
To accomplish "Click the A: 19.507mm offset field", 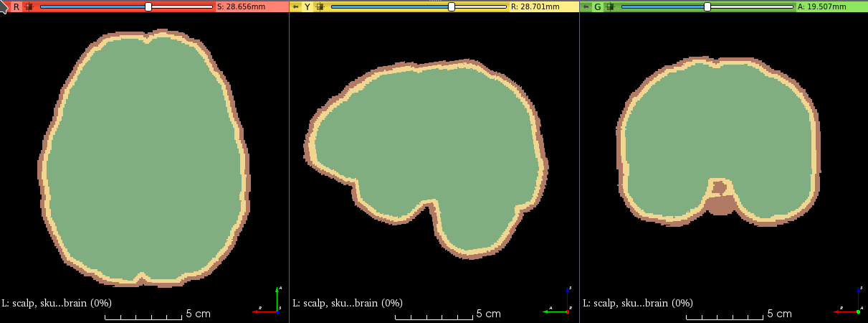I will pos(831,6).
